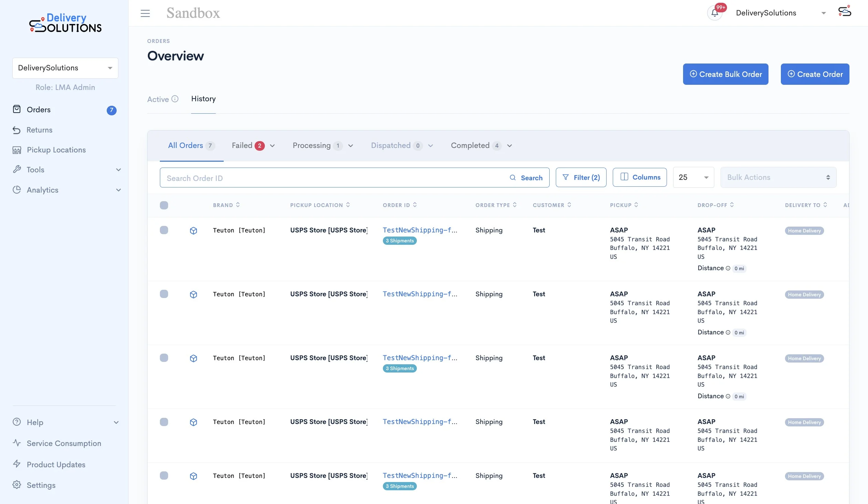
Task: Click the package icon in second order row
Action: (x=193, y=295)
